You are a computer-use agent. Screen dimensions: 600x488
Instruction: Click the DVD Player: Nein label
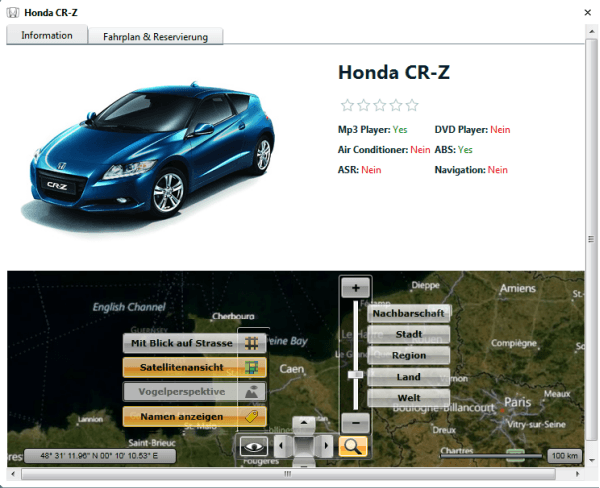pyautogui.click(x=472, y=130)
